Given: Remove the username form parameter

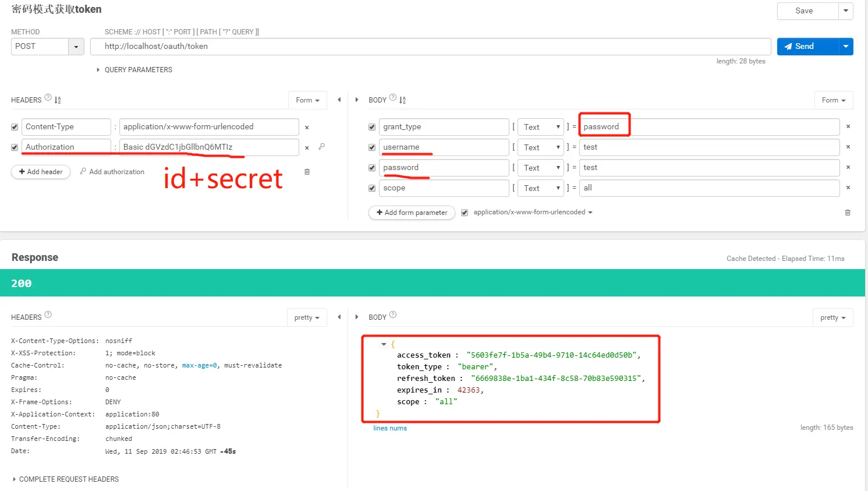Looking at the screenshot, I should pos(848,147).
